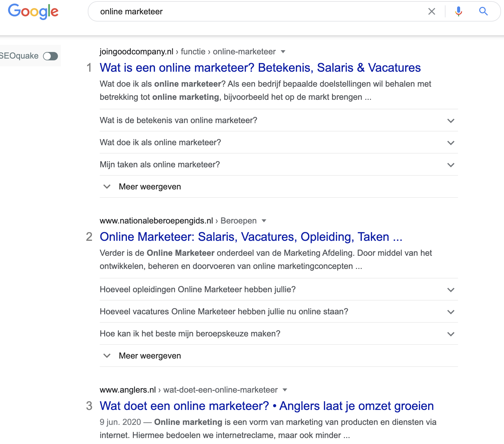Clear the search box with X icon

pos(431,11)
